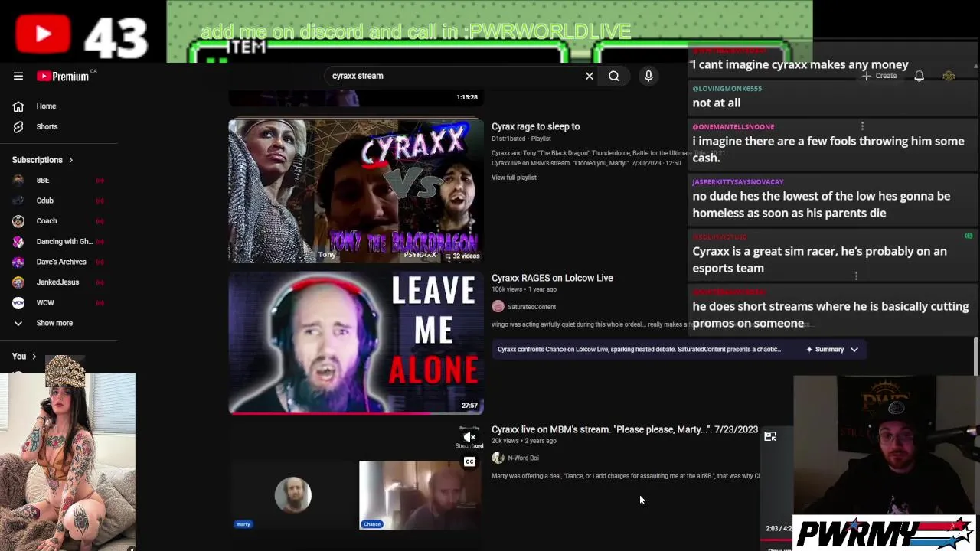Click View full playlist link
Screen dimensions: 980x551
(514, 178)
